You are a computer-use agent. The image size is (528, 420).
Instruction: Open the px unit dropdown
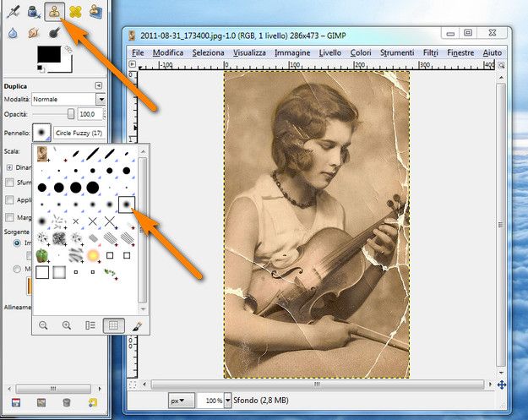pos(182,401)
